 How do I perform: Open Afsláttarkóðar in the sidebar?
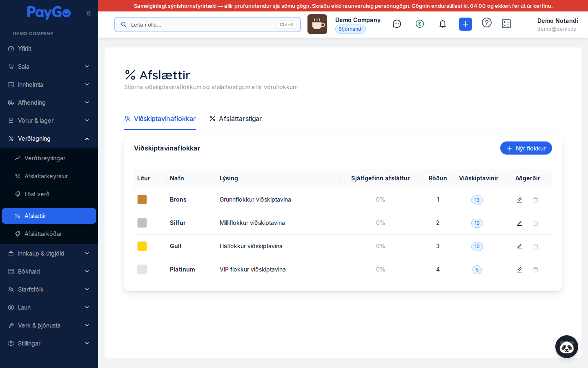(49, 234)
